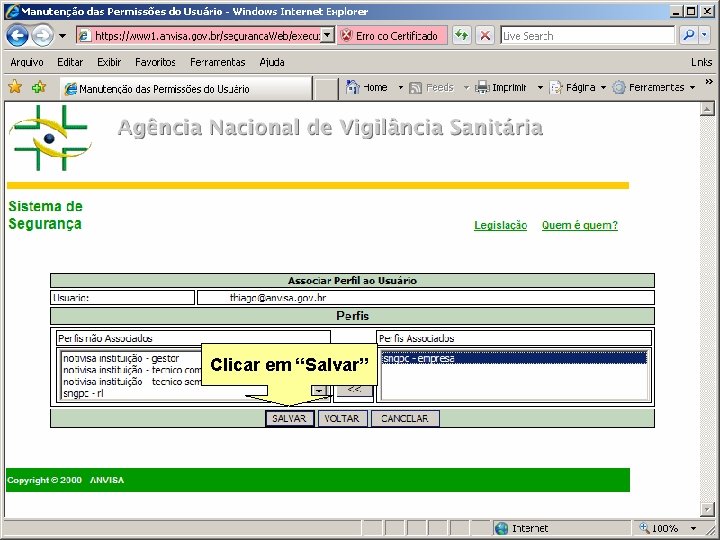The height and width of the screenshot is (540, 720).
Task: Open the Ajuda menu
Action: point(272,62)
